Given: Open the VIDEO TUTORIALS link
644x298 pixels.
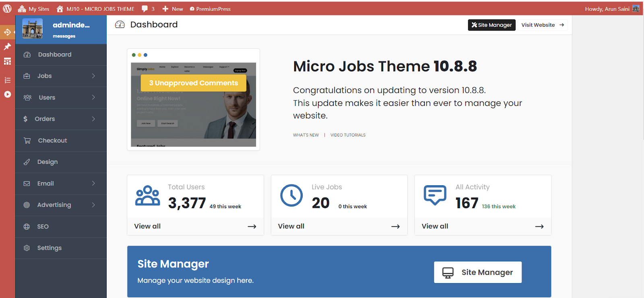Looking at the screenshot, I should click(348, 135).
